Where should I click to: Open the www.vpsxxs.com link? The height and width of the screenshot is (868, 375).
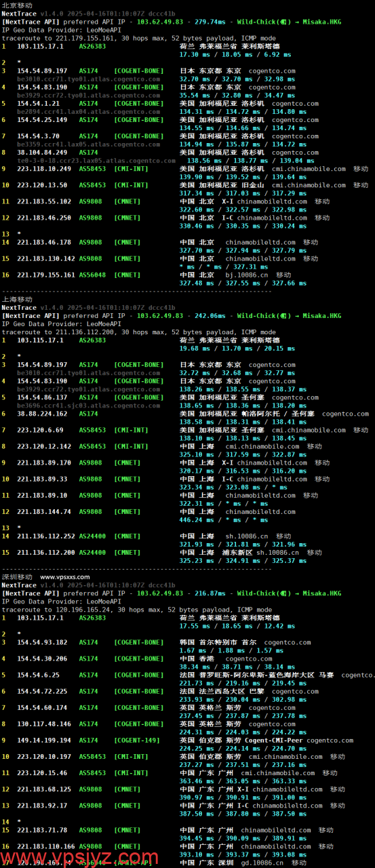tap(64, 577)
